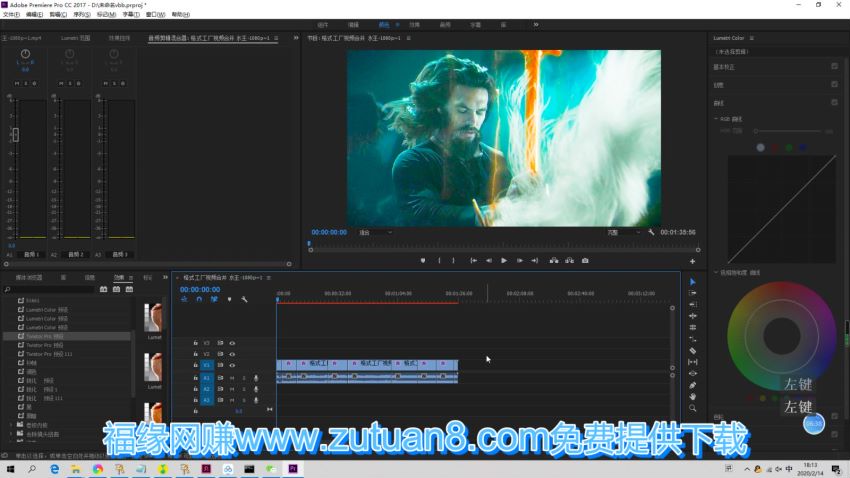Toggle the Curves section checkbox
The width and height of the screenshot is (850, 478).
pos(834,102)
